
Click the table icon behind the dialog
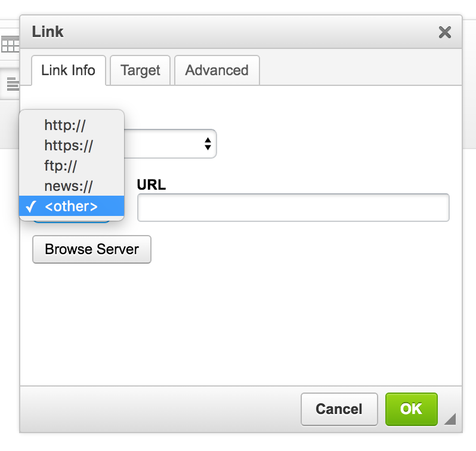[x=10, y=44]
